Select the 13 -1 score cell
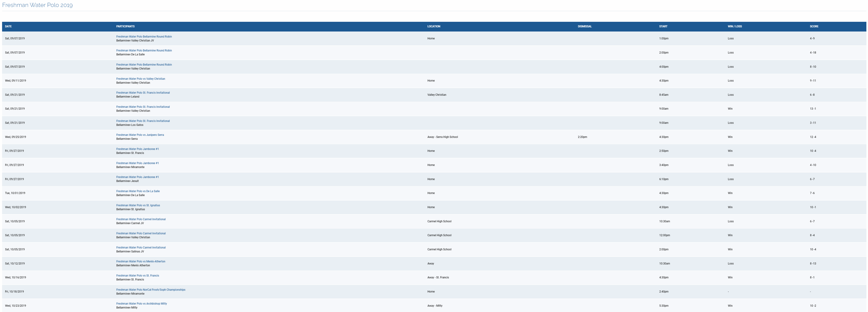This screenshot has width=868, height=312. 813,109
